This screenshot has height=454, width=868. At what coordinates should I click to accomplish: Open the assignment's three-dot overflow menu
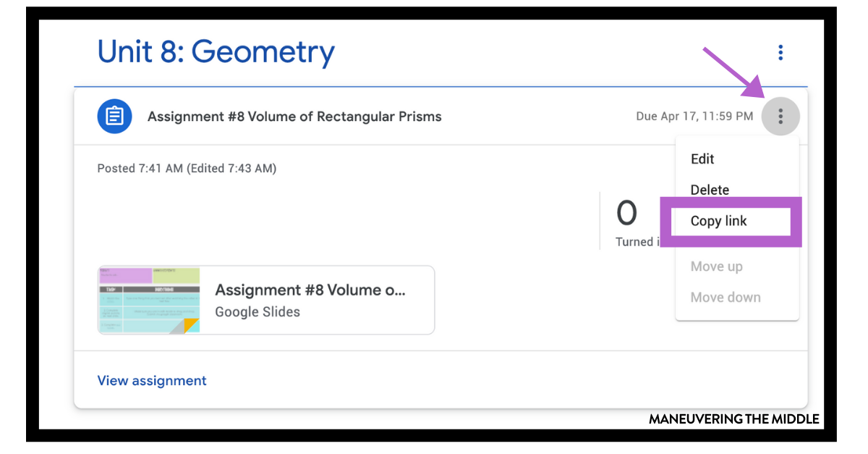tap(780, 116)
